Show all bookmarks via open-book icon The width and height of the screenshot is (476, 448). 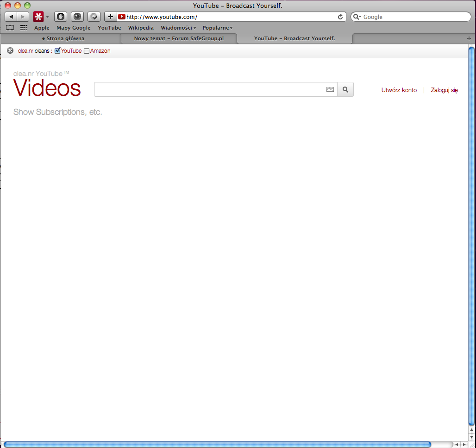[10, 28]
